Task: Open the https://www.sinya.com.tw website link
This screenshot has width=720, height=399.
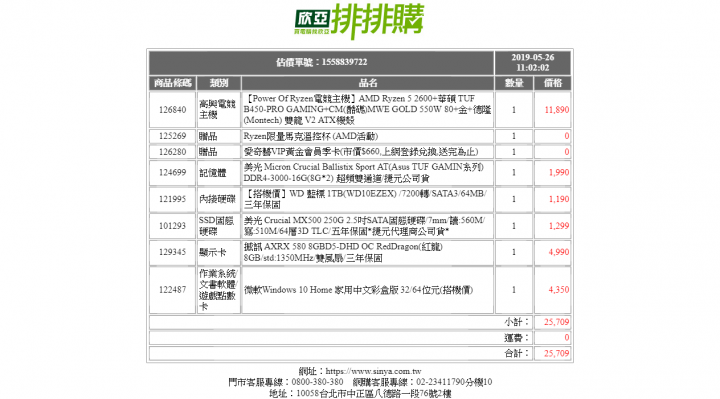Action: pos(373,371)
